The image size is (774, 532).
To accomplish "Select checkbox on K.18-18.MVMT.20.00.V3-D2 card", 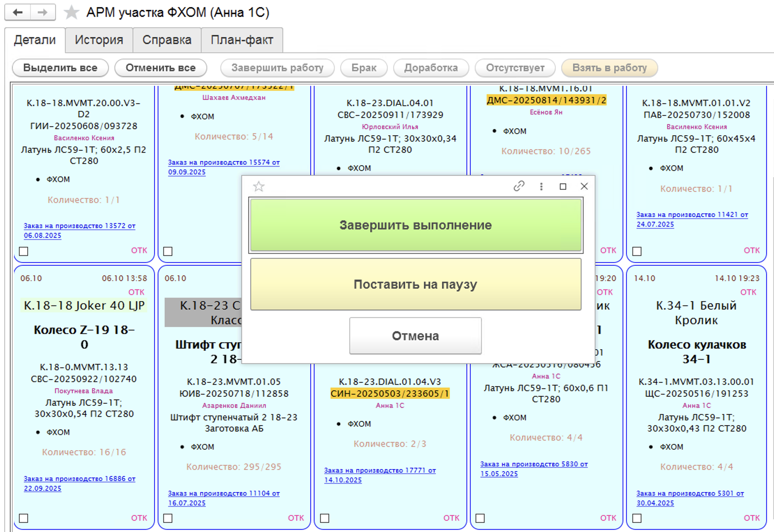I will point(24,251).
